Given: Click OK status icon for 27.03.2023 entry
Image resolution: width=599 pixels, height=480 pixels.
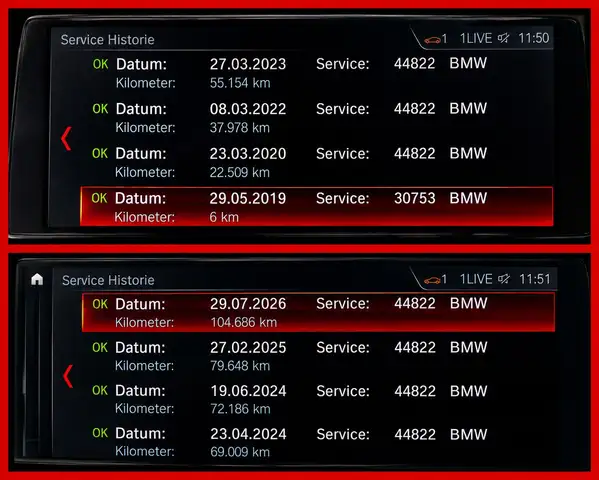Looking at the screenshot, I should coord(100,64).
